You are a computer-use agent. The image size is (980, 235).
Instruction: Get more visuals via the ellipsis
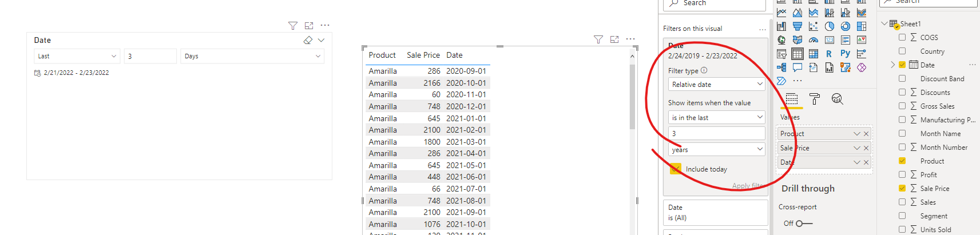pyautogui.click(x=798, y=81)
